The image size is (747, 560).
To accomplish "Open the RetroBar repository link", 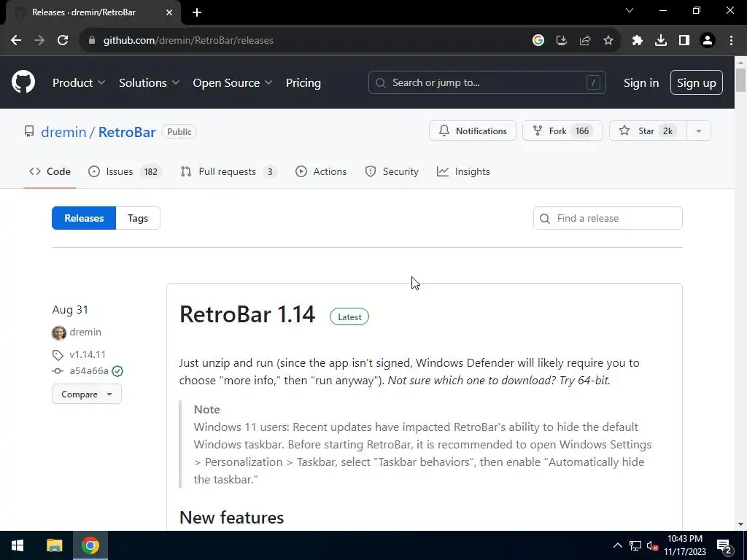I will (127, 132).
